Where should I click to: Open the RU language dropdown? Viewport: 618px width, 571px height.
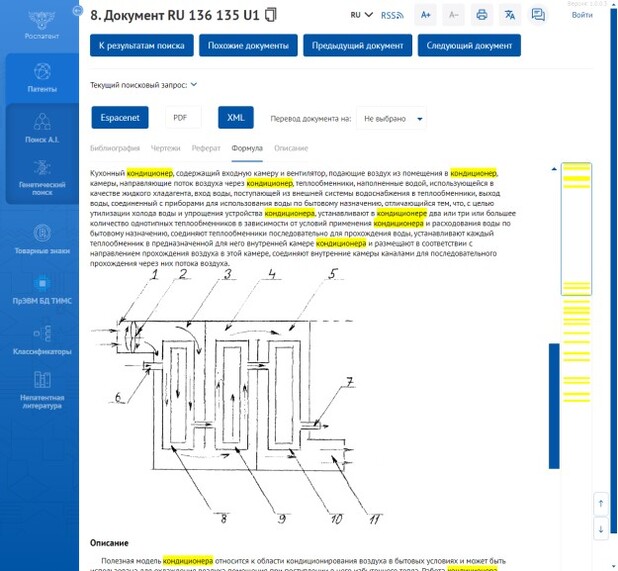tap(361, 15)
